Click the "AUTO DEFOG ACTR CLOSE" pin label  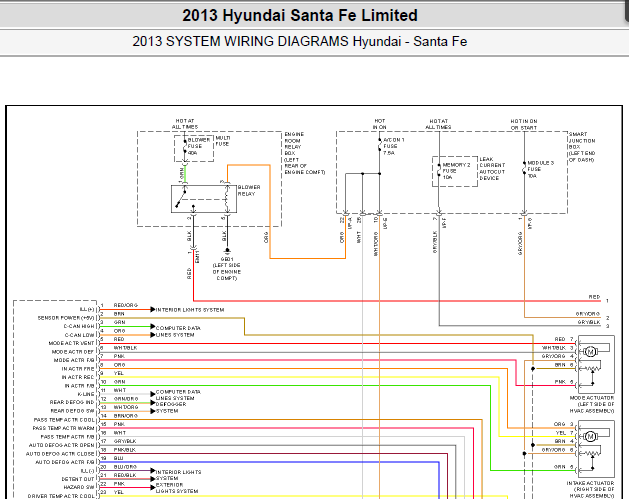coord(60,454)
